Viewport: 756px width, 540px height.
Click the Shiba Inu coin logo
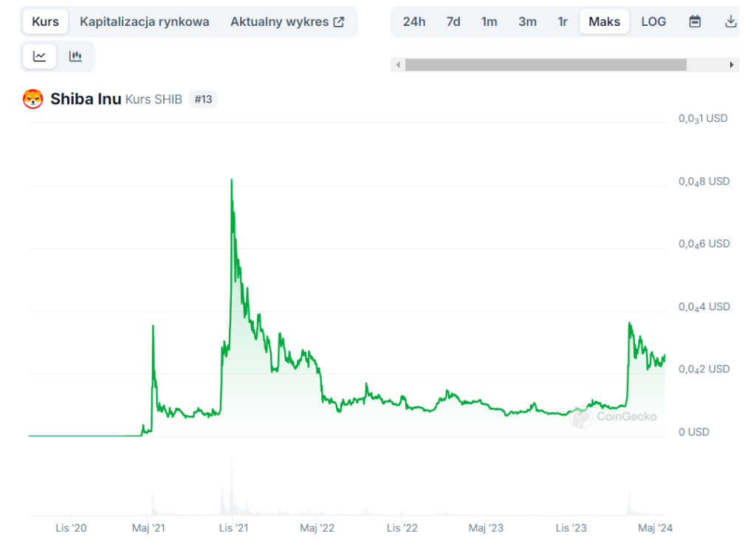pos(33,99)
